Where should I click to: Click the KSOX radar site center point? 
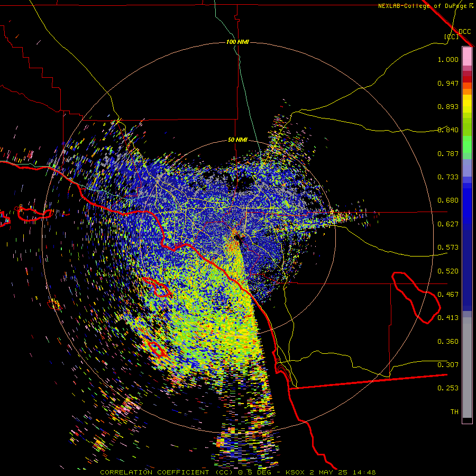(x=237, y=236)
